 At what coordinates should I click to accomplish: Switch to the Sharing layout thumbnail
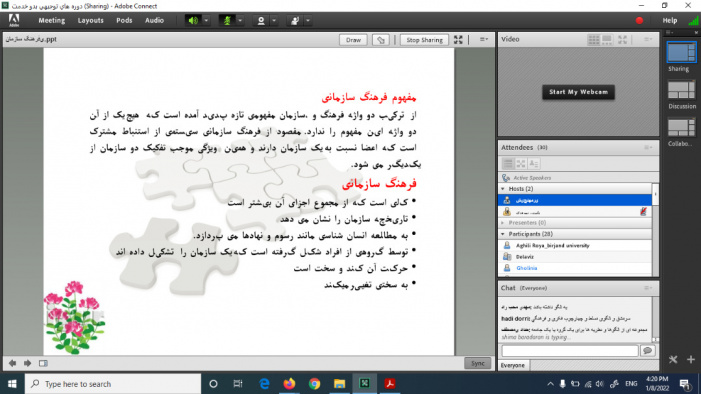[681, 53]
